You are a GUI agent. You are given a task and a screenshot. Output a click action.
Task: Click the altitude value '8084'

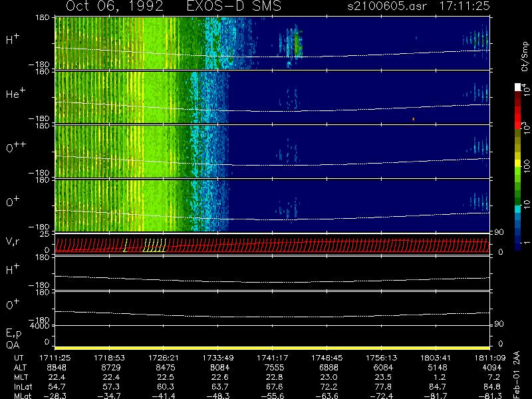pyautogui.click(x=219, y=368)
